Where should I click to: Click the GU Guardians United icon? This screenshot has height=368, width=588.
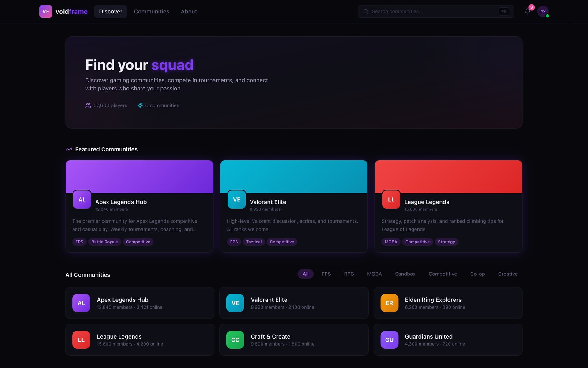[389, 340]
